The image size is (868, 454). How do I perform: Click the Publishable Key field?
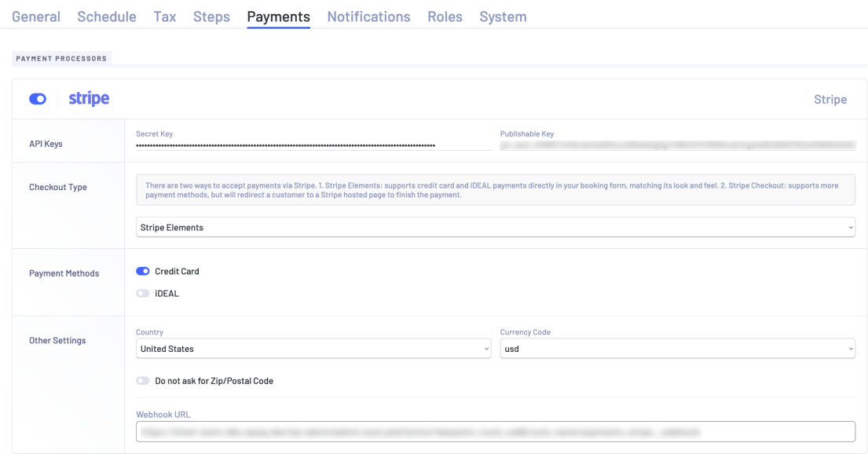(678, 145)
